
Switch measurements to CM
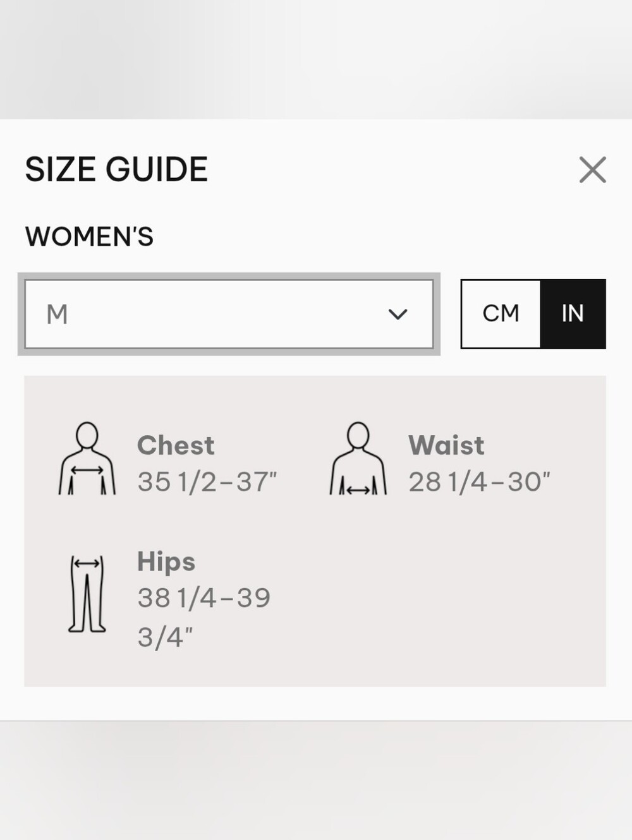pyautogui.click(x=501, y=314)
